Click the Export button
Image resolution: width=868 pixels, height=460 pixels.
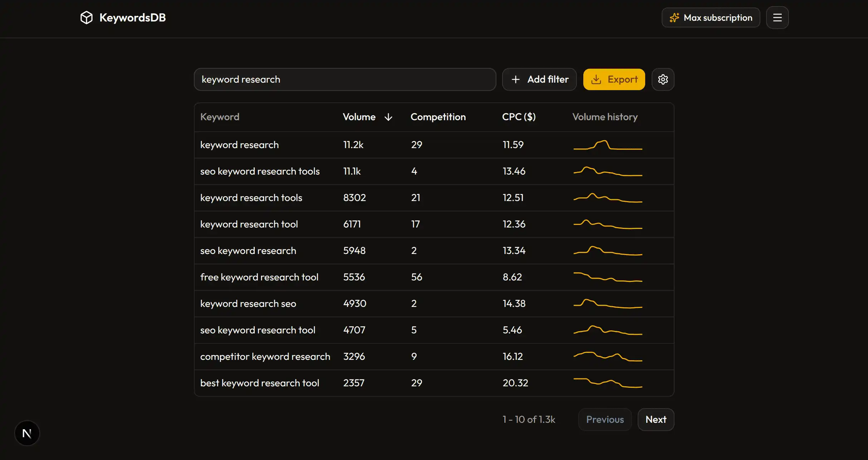[x=614, y=79]
